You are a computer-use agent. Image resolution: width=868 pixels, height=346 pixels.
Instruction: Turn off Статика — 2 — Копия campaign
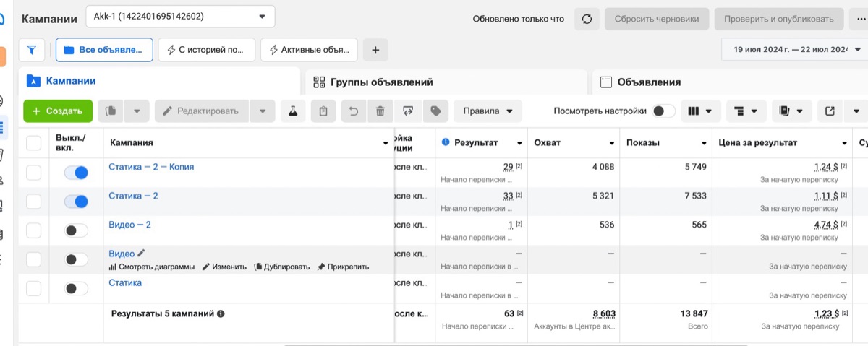click(76, 173)
